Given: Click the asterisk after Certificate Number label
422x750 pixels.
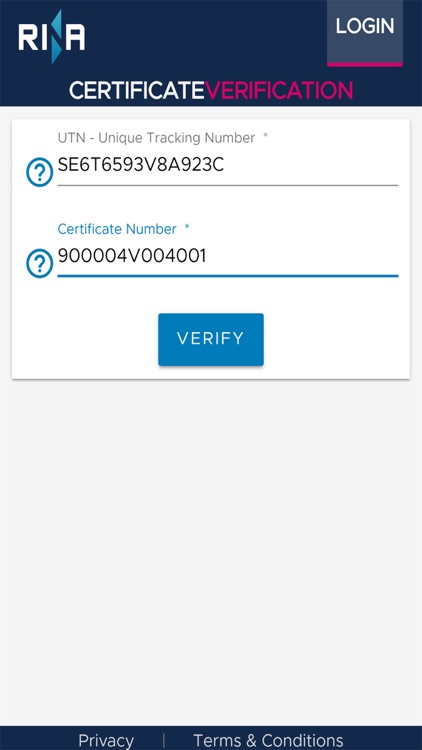Looking at the screenshot, I should [x=187, y=227].
